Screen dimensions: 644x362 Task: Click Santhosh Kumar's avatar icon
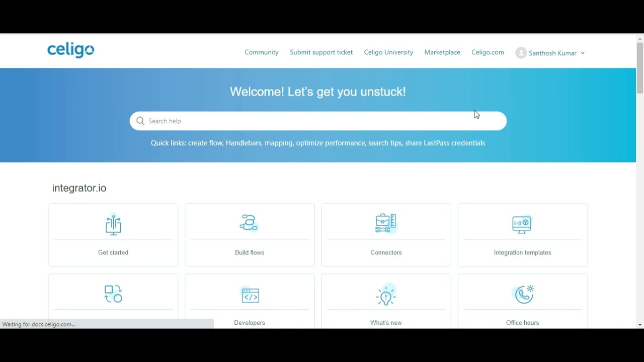[x=521, y=53]
